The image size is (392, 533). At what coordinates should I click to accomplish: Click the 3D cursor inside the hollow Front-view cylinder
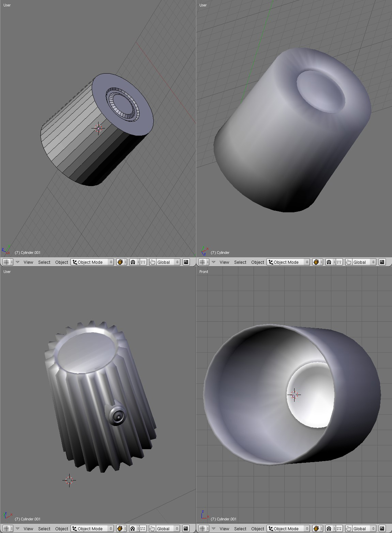(294, 395)
